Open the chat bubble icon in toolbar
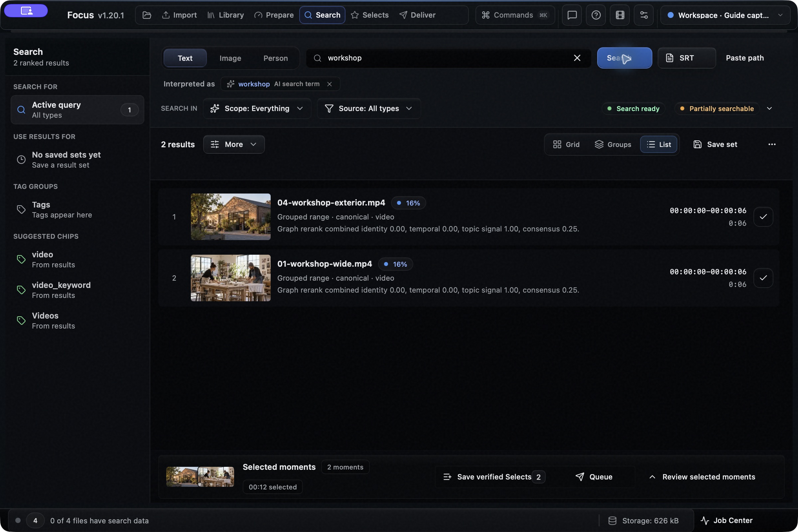The image size is (798, 532). [x=572, y=15]
